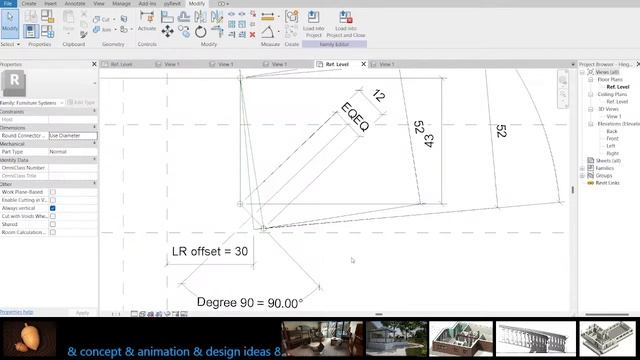Switch to the Manage ribbon tab
The height and width of the screenshot is (360, 640).
pos(121,3)
